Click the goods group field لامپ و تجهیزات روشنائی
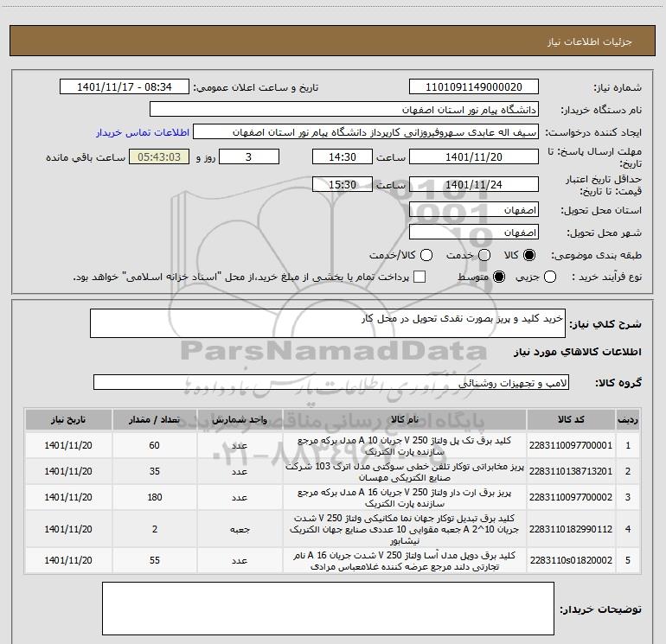The image size is (666, 644). click(x=331, y=382)
